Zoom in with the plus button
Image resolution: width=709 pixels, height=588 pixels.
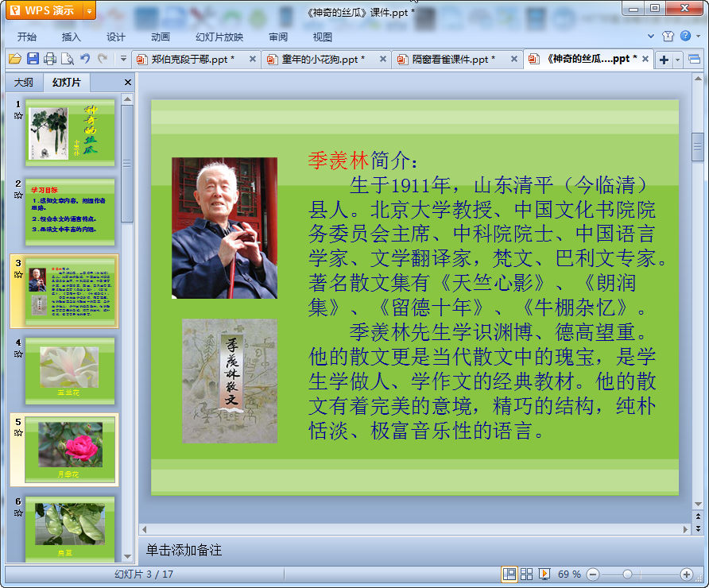[x=687, y=574]
